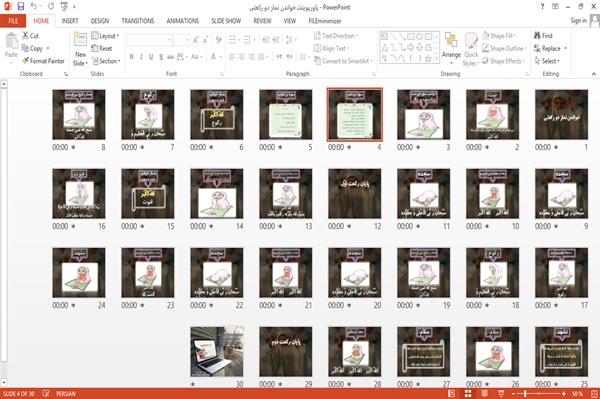Click the zoom in plus icon
This screenshot has width=600, height=399.
pos(564,394)
